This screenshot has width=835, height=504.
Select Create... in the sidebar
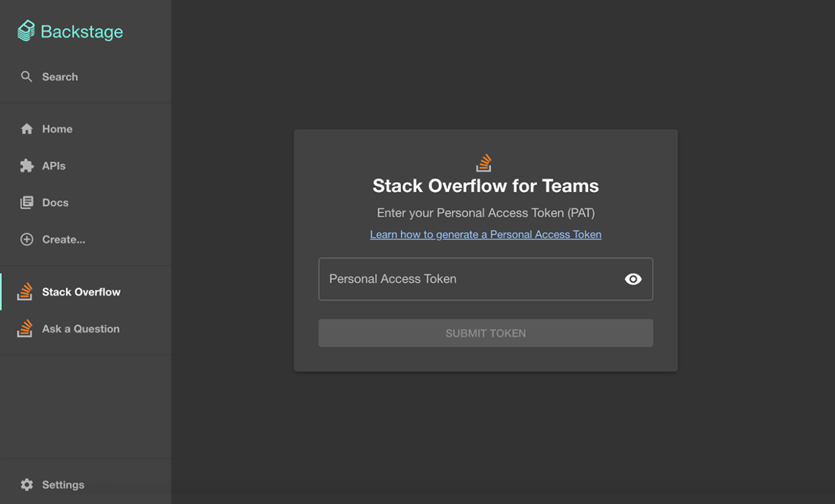point(63,239)
